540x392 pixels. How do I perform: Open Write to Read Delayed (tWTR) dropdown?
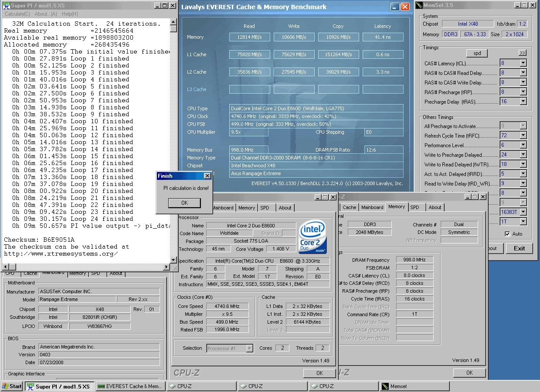point(523,165)
